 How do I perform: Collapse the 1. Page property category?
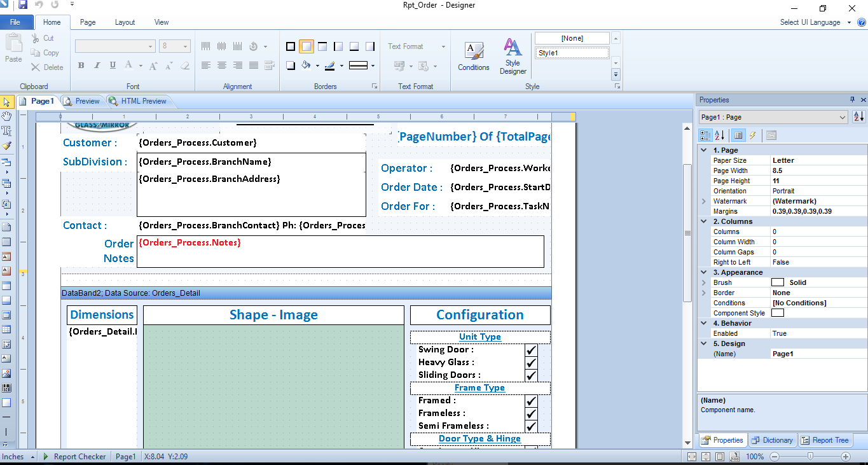click(x=703, y=150)
